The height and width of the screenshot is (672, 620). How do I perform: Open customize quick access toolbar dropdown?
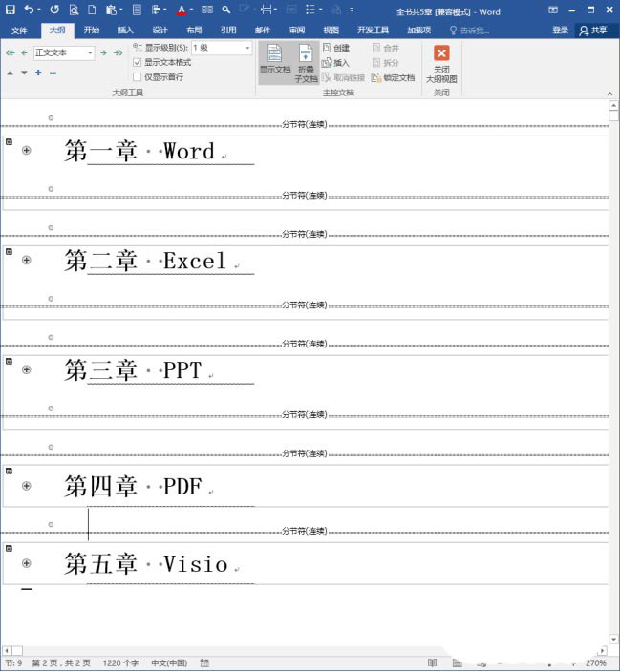tap(352, 10)
